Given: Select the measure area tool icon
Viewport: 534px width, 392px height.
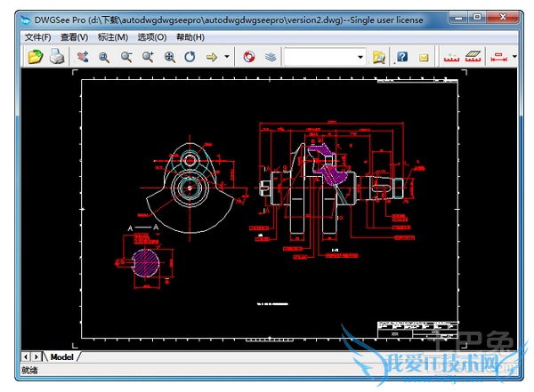Looking at the screenshot, I should tap(473, 57).
